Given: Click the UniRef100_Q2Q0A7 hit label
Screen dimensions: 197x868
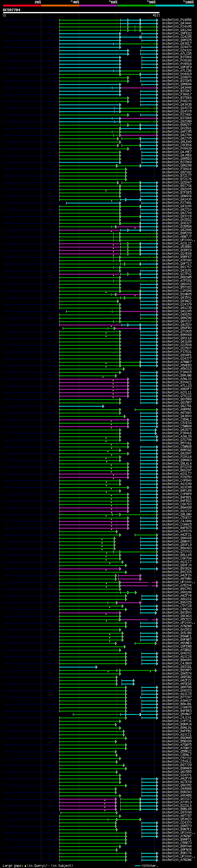Looking at the screenshot, I should [x=177, y=182].
